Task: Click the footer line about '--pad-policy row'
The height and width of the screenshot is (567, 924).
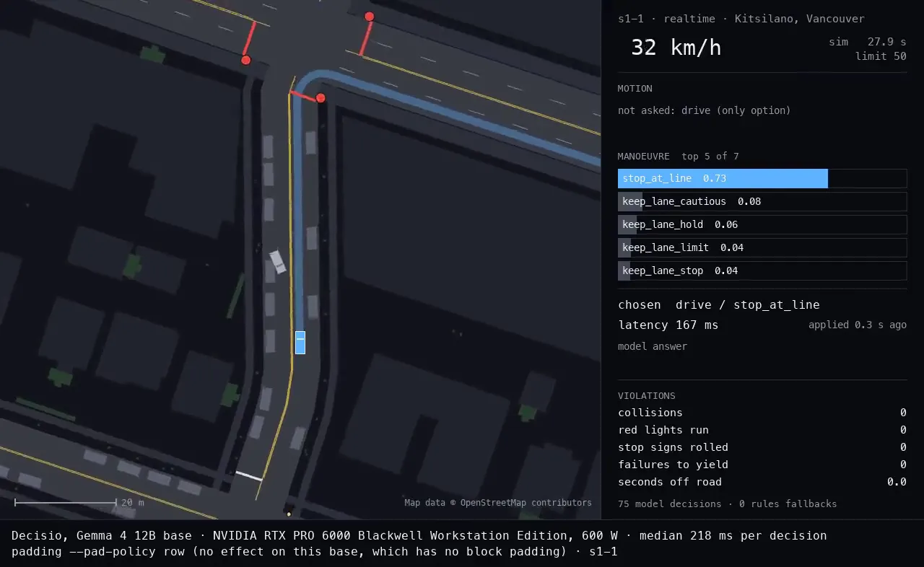Action: 315,551
